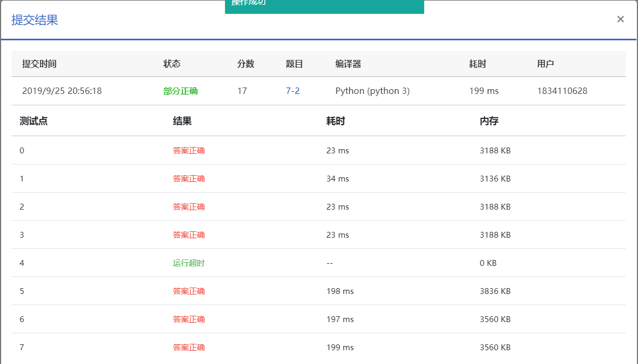Click the 内存 column header
Image resolution: width=638 pixels, height=364 pixels.
pos(489,121)
